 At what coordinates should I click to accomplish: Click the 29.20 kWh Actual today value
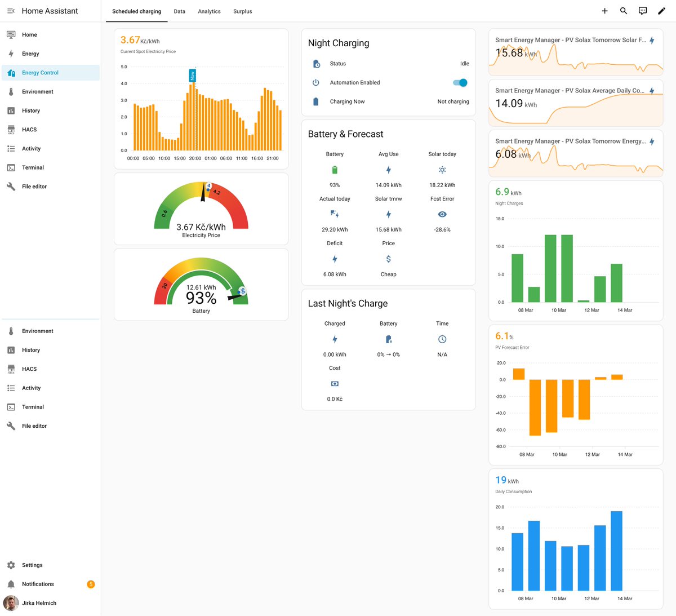335,229
